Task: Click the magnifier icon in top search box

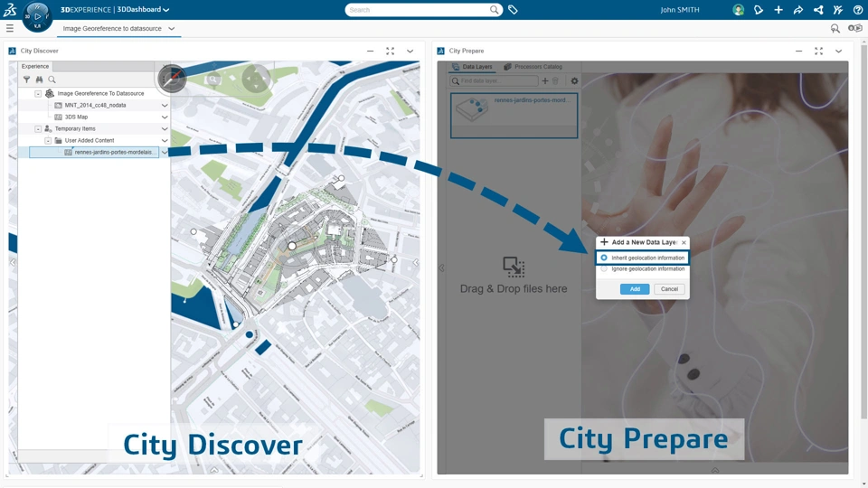Action: coord(494,9)
